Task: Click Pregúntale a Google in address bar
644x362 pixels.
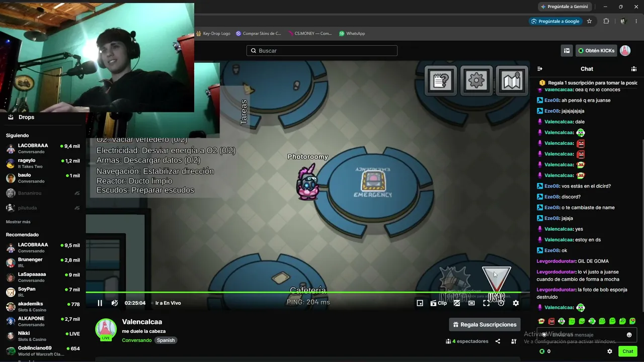Action: [x=555, y=21]
